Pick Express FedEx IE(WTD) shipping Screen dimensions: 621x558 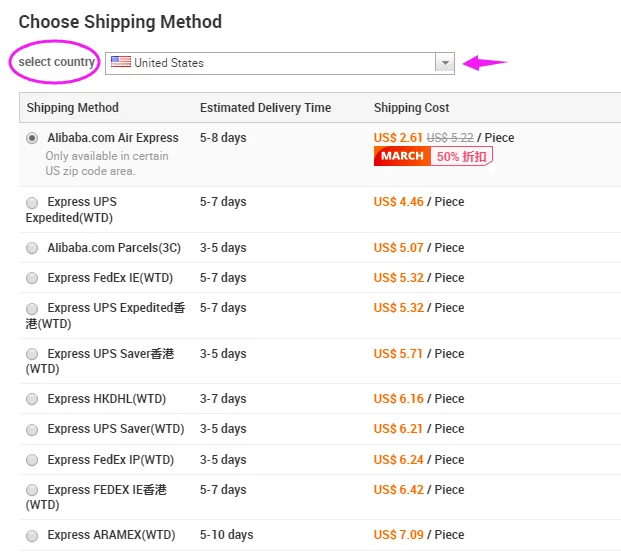click(33, 278)
